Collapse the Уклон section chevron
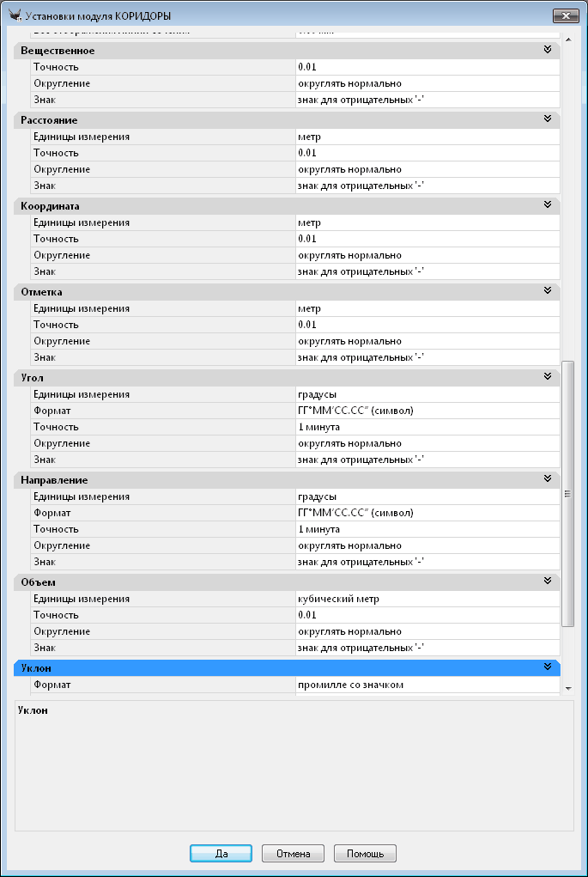This screenshot has width=588, height=877. click(547, 667)
